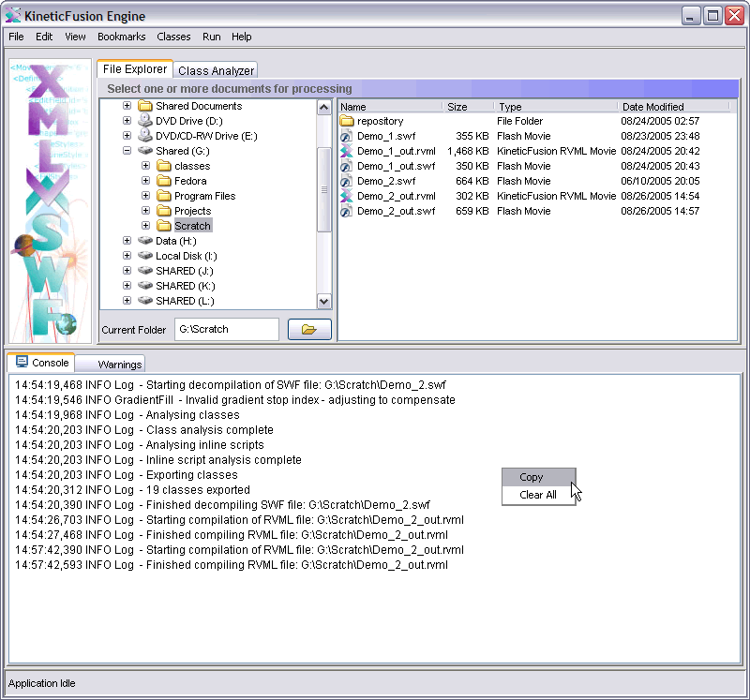Click the folder tree scroll down arrow
Viewport: 750px width, 700px height.
click(324, 301)
